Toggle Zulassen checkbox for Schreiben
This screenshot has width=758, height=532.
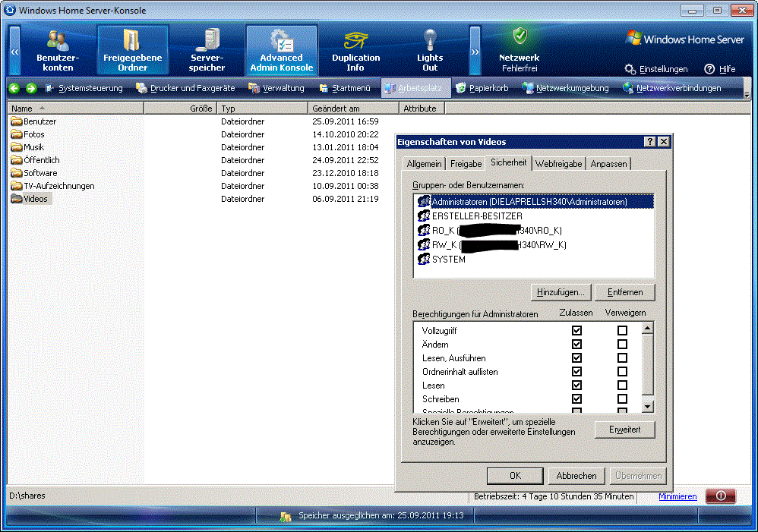pos(576,399)
